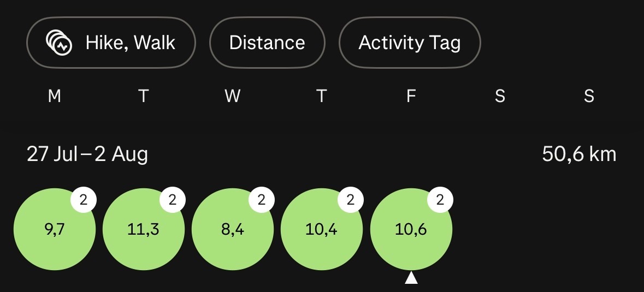Select Thursday's 10,4 km circle
The height and width of the screenshot is (292, 644).
(x=322, y=229)
